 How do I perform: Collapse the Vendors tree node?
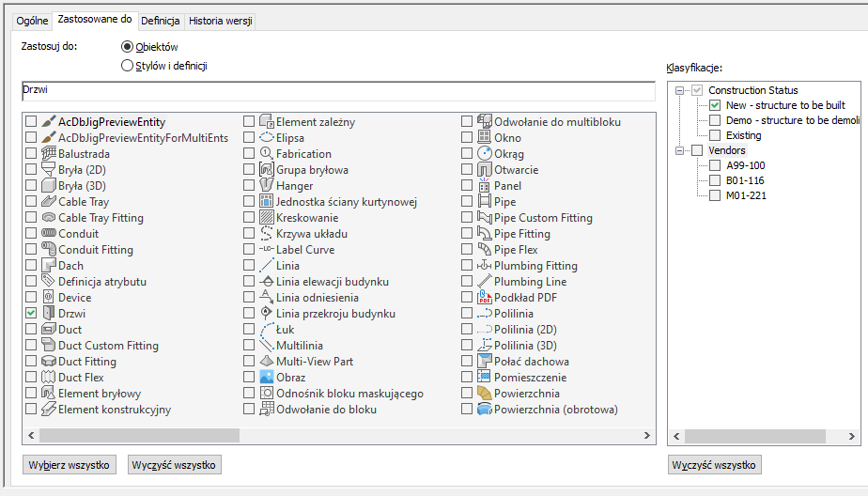(x=680, y=150)
